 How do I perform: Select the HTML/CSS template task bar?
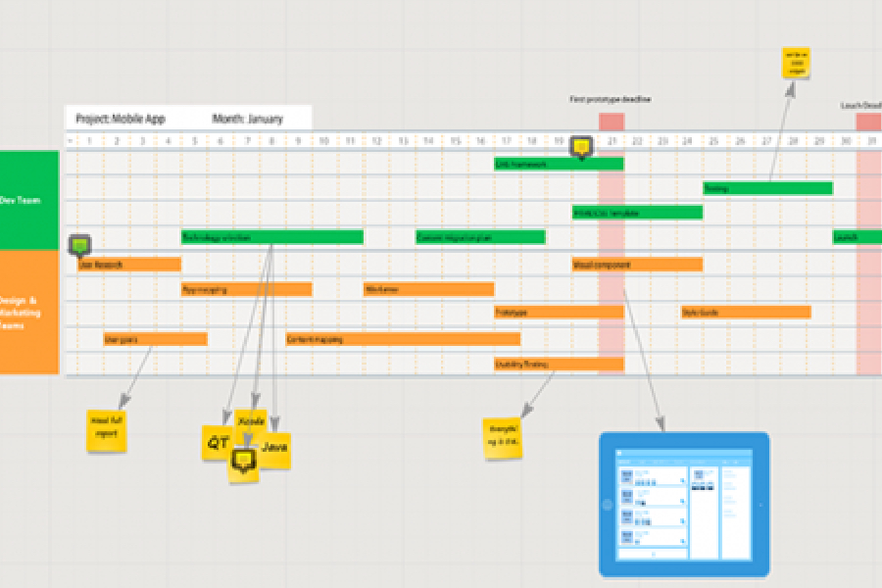[637, 213]
